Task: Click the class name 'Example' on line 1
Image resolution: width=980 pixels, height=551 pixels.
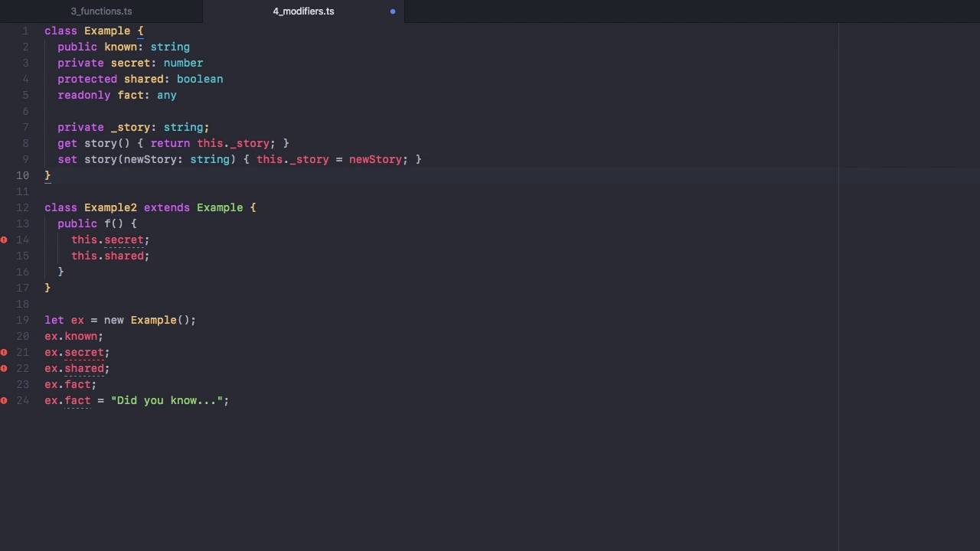Action: coord(107,31)
